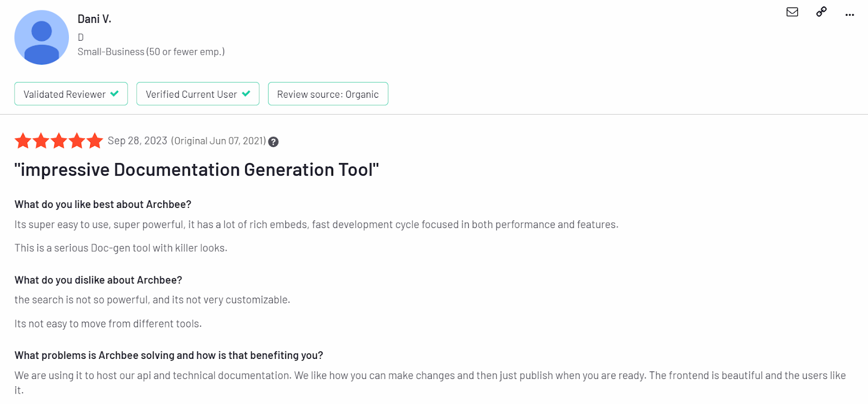Click the first rating star
This screenshot has height=404, width=868.
tap(23, 141)
